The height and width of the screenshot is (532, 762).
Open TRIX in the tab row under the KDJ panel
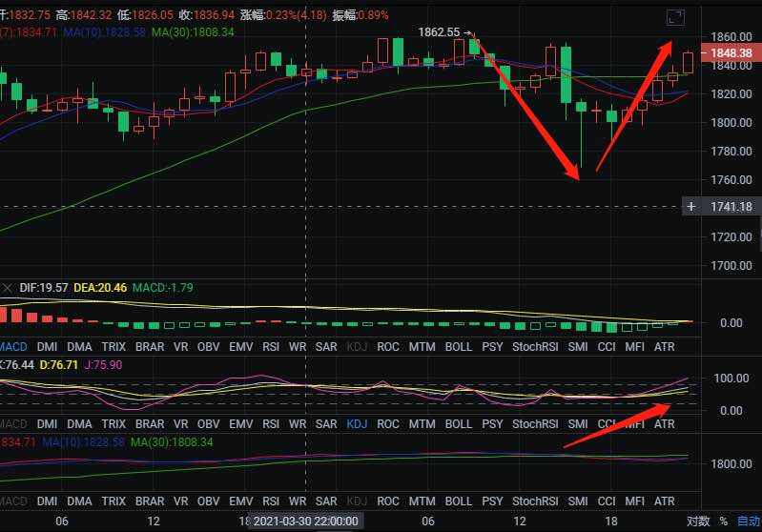pyautogui.click(x=113, y=424)
